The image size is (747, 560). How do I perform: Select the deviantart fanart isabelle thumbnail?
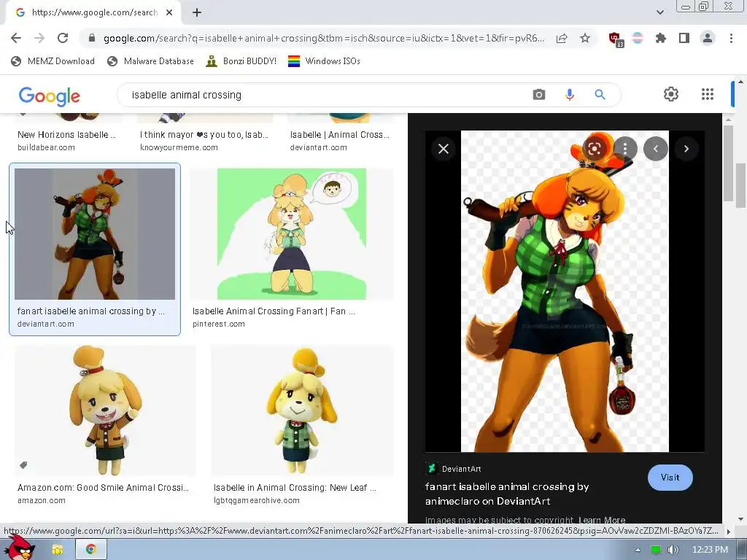point(95,234)
